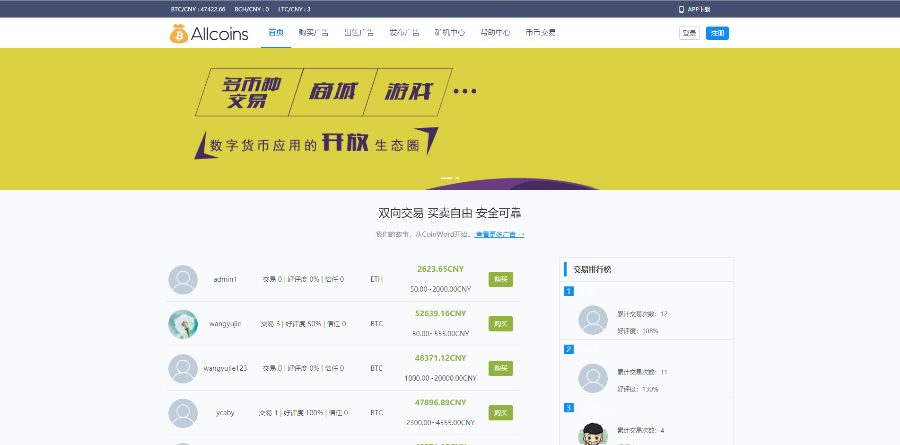Click the Allcoins money bag logo
Image resolution: width=900 pixels, height=445 pixels.
pos(179,33)
